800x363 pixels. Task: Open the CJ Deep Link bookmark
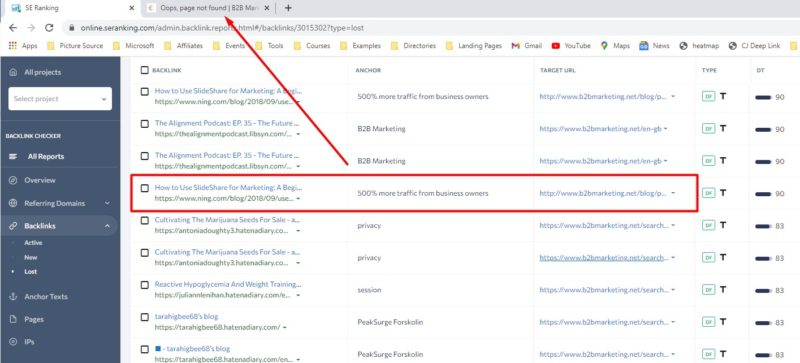755,46
